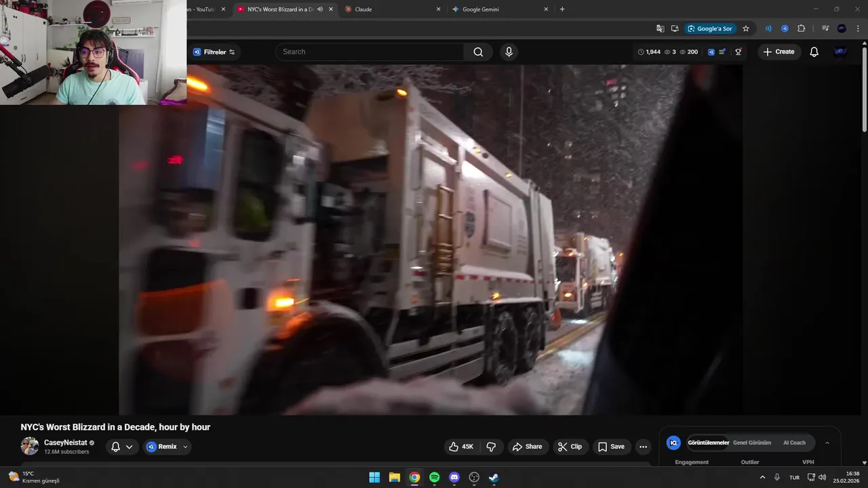Show hidden system tray icons chevron
Image resolution: width=868 pixels, height=488 pixels.
762,478
